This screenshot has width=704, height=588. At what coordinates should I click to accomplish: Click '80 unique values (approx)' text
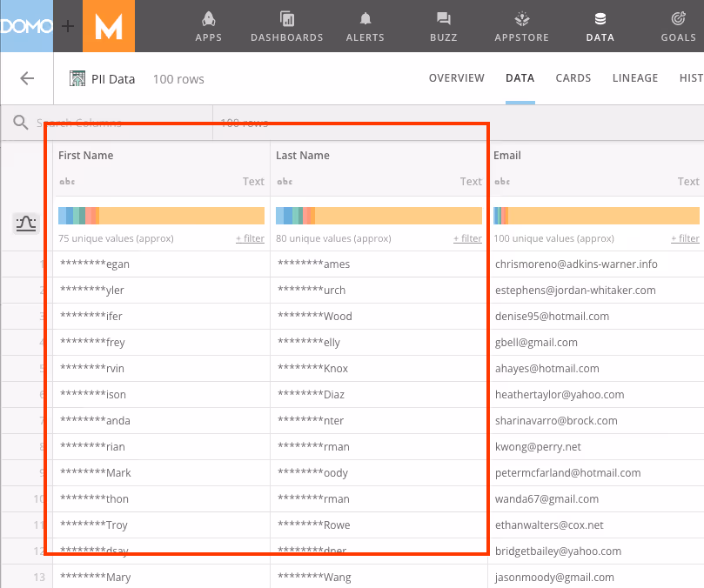tap(333, 238)
